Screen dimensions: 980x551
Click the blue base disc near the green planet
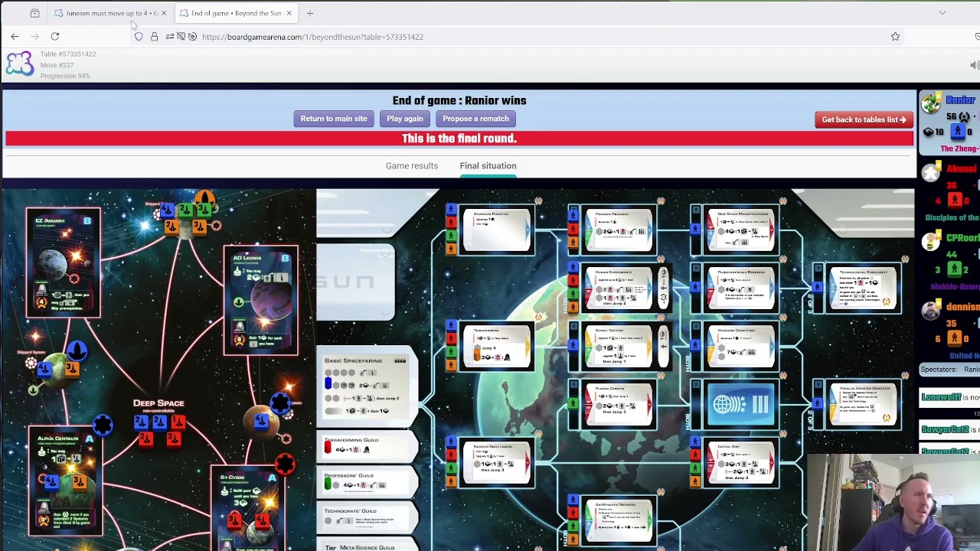point(77,350)
